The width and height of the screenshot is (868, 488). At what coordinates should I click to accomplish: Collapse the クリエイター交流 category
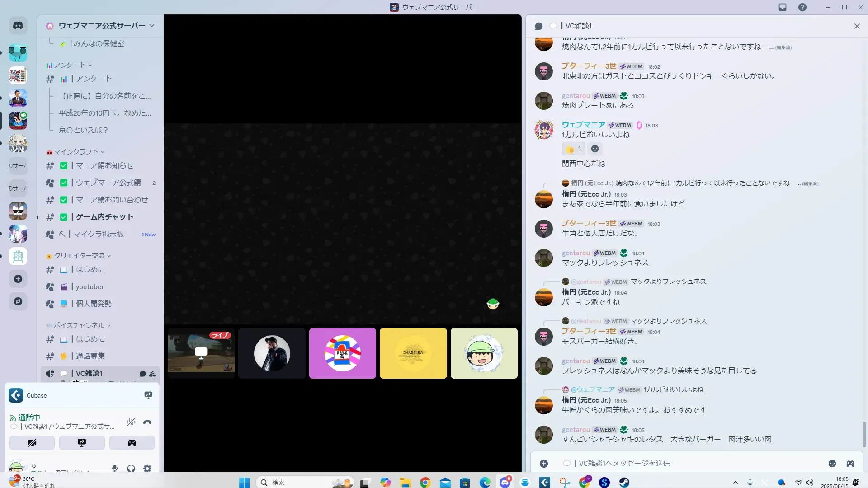tap(79, 256)
